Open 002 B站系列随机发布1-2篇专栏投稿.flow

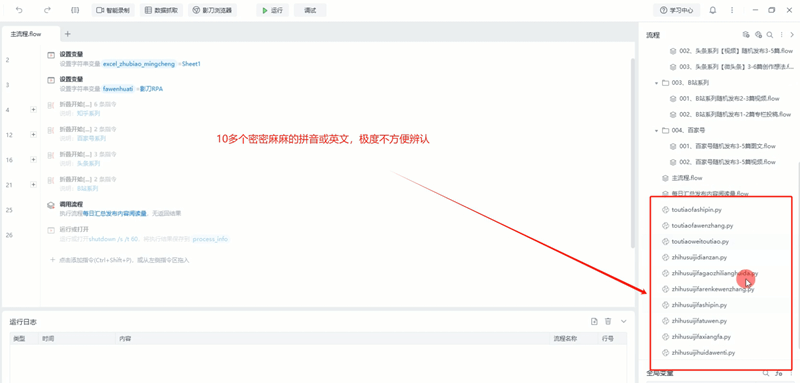coord(730,114)
